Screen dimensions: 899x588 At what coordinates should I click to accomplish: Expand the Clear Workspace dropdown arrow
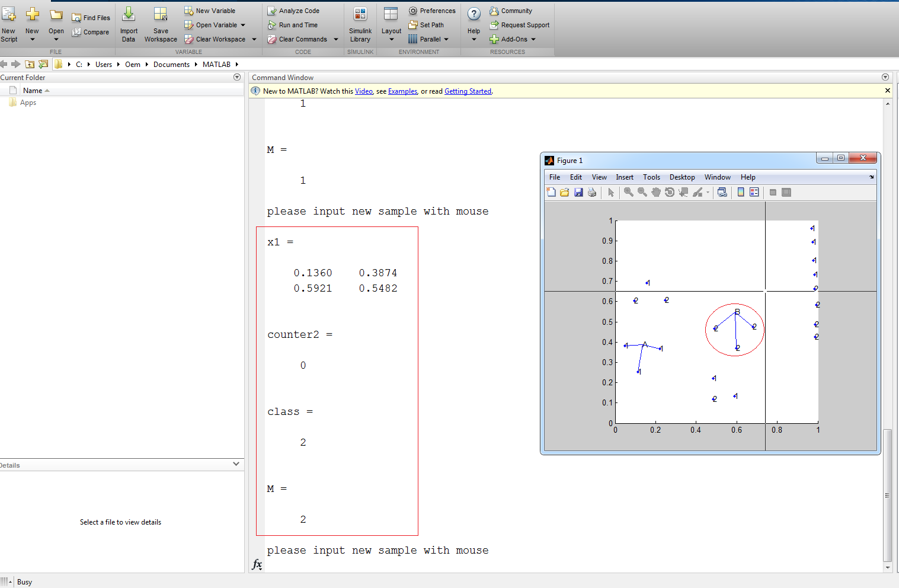coord(254,39)
